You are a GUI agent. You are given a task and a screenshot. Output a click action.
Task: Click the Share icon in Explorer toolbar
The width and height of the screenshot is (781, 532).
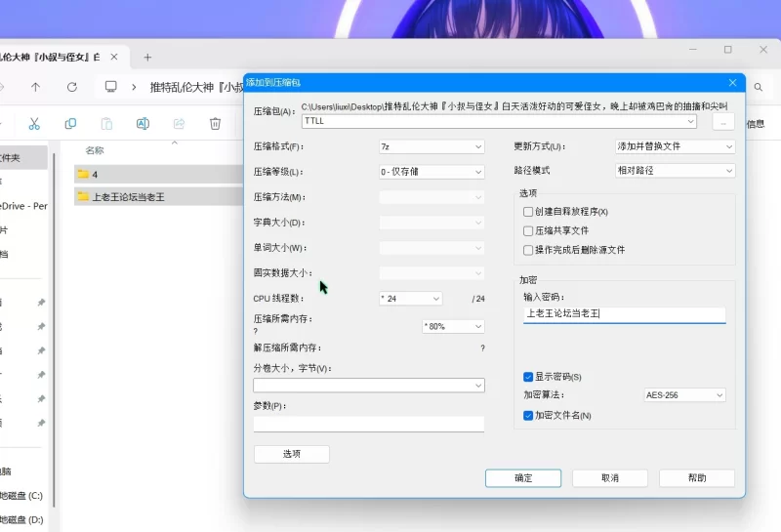click(179, 124)
